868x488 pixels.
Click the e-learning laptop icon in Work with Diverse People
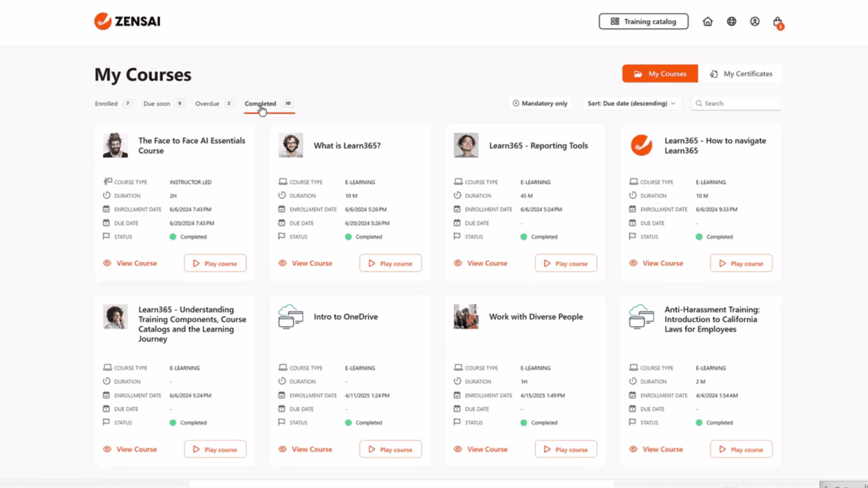click(458, 367)
